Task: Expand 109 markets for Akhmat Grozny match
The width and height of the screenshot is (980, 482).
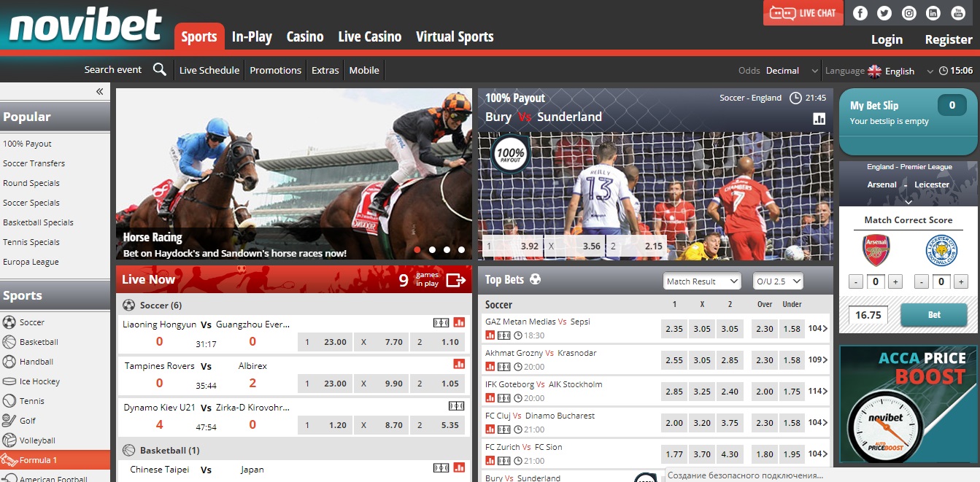Action: pos(818,360)
